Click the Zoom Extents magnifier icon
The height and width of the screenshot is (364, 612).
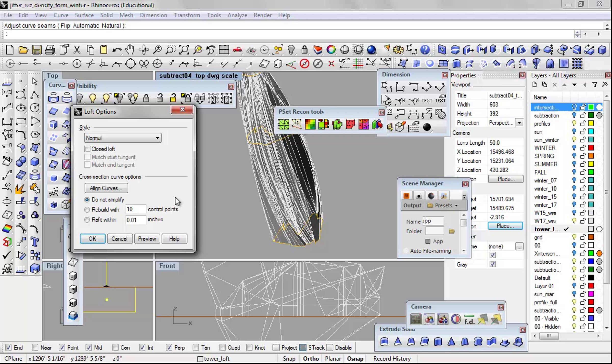point(184,50)
